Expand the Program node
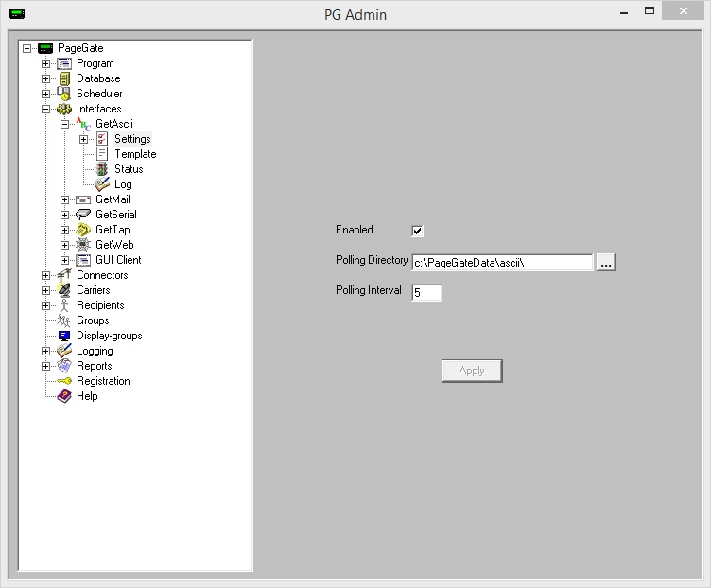The width and height of the screenshot is (711, 588). pos(45,63)
